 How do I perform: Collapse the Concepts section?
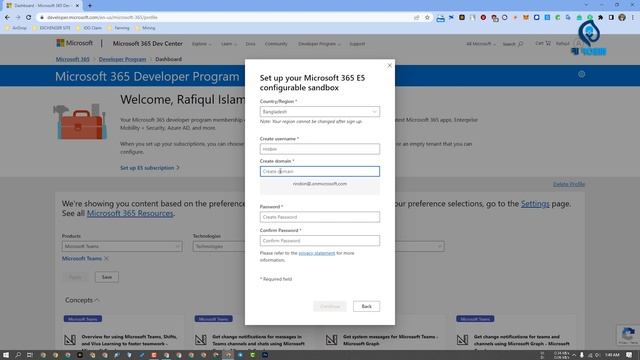[x=82, y=300]
